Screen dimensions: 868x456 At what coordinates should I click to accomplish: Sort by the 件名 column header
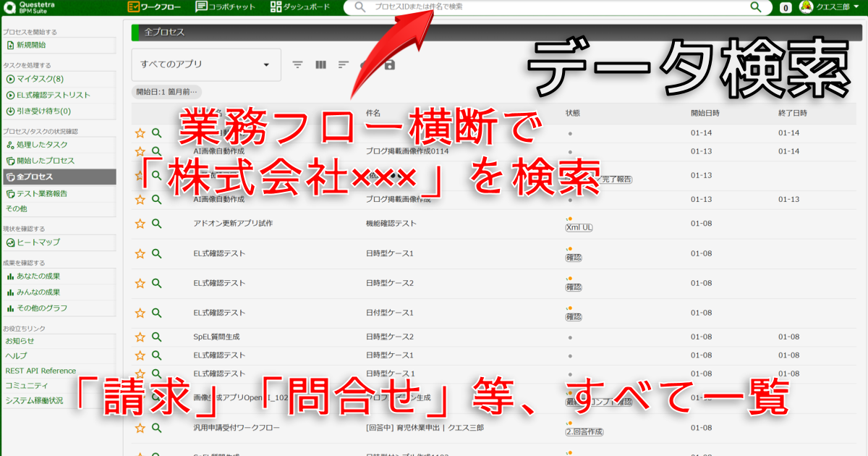(373, 114)
